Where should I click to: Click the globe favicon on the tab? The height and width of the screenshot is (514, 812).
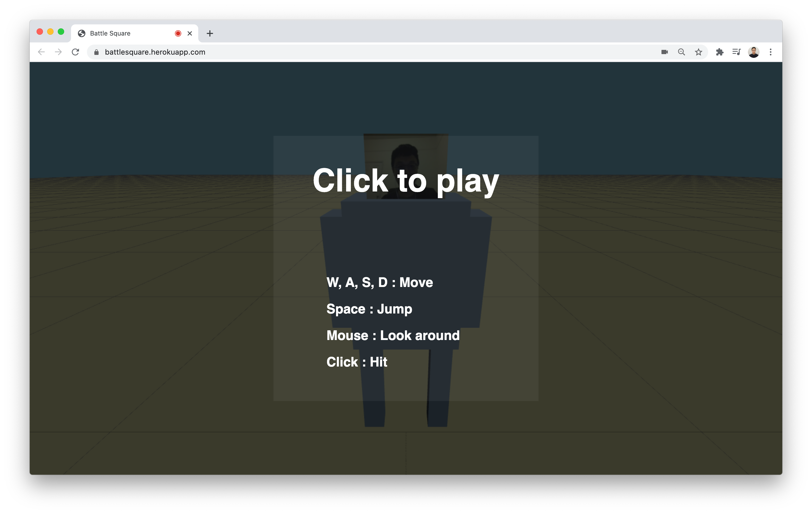pyautogui.click(x=82, y=33)
